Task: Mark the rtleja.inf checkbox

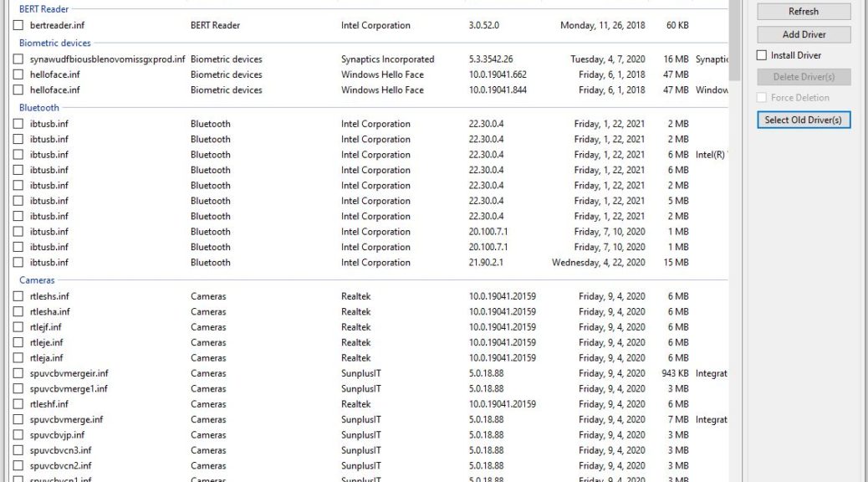Action: tap(18, 358)
